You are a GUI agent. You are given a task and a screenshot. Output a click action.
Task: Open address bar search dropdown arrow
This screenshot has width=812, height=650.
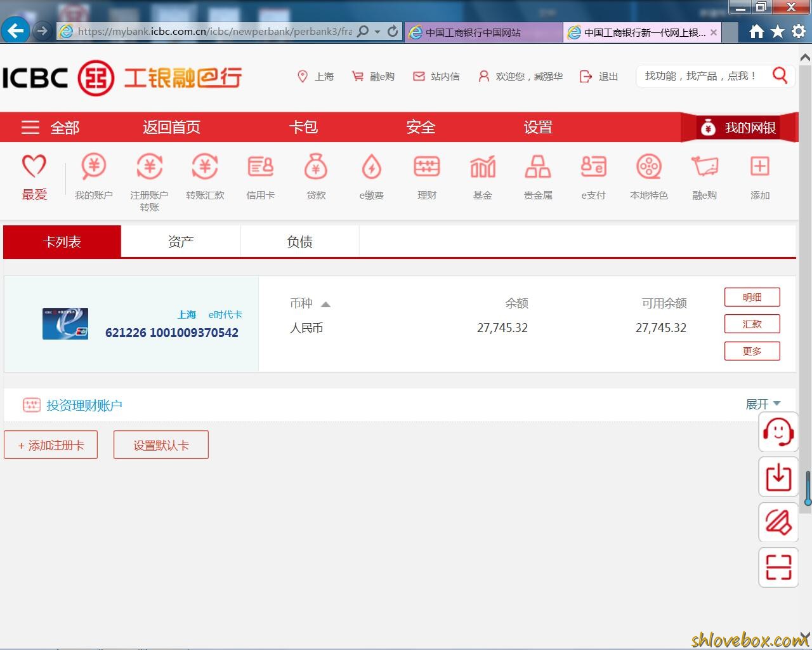377,31
